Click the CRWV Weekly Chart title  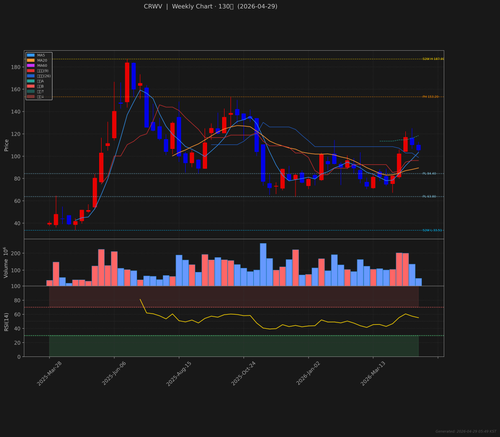pos(210,6)
